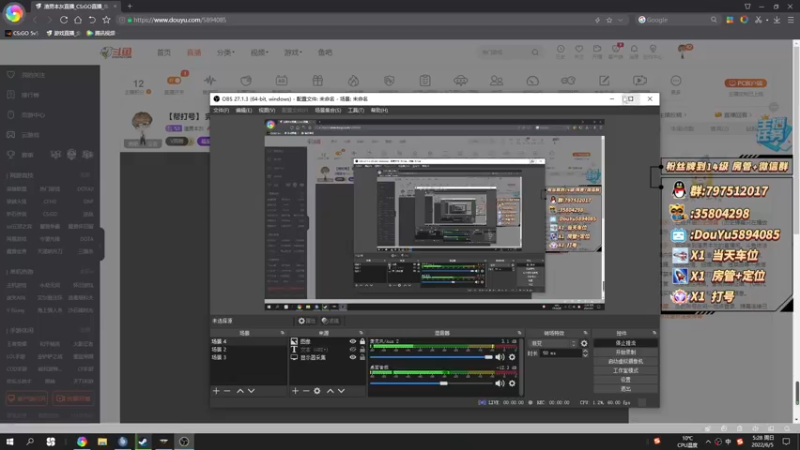
Task: Open Windows Start menu
Action: click(10, 441)
